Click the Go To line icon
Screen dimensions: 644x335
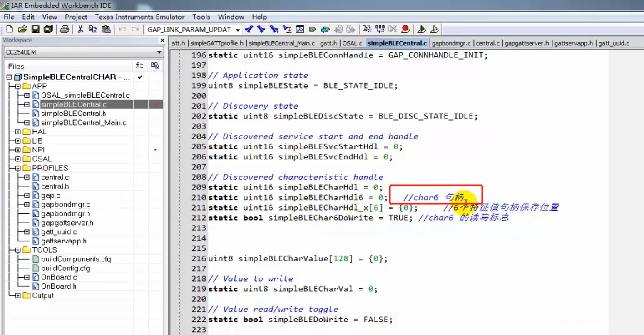coord(300,29)
